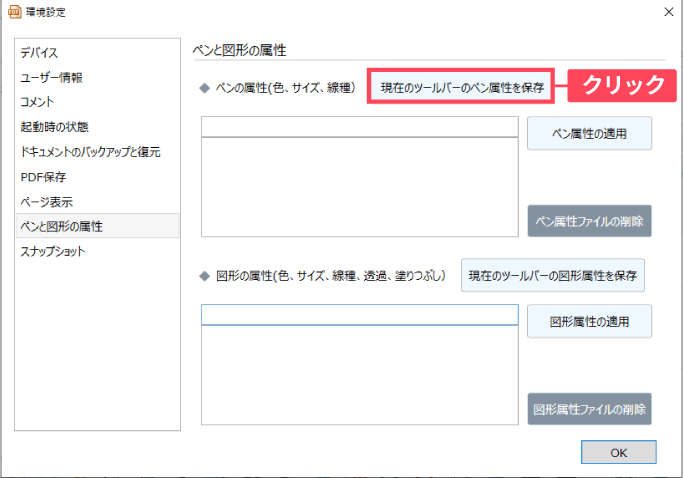The height and width of the screenshot is (478, 683).
Task: Select ドキュメントのバックアップと復元 category
Action: point(90,152)
